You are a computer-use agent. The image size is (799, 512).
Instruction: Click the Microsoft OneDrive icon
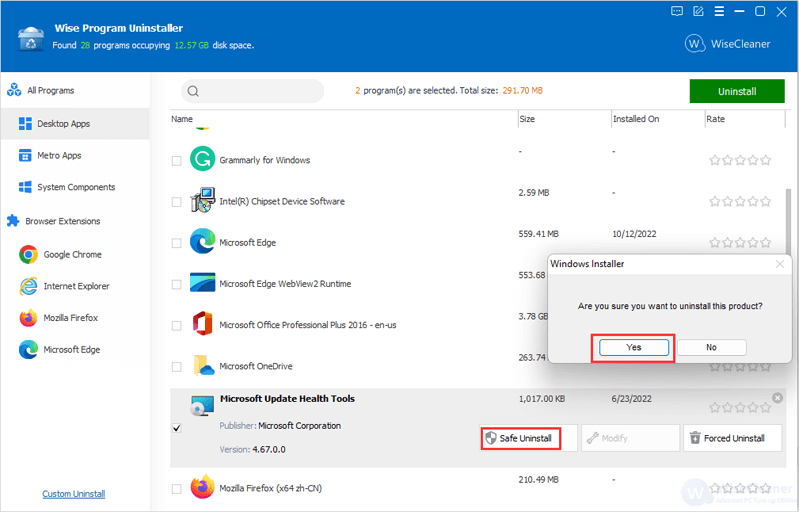click(203, 365)
